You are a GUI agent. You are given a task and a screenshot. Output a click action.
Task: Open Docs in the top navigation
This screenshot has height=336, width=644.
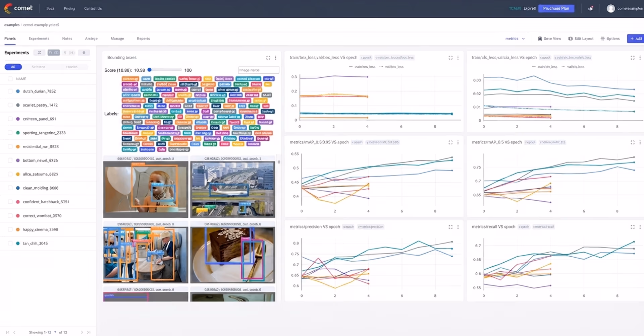[x=50, y=8]
